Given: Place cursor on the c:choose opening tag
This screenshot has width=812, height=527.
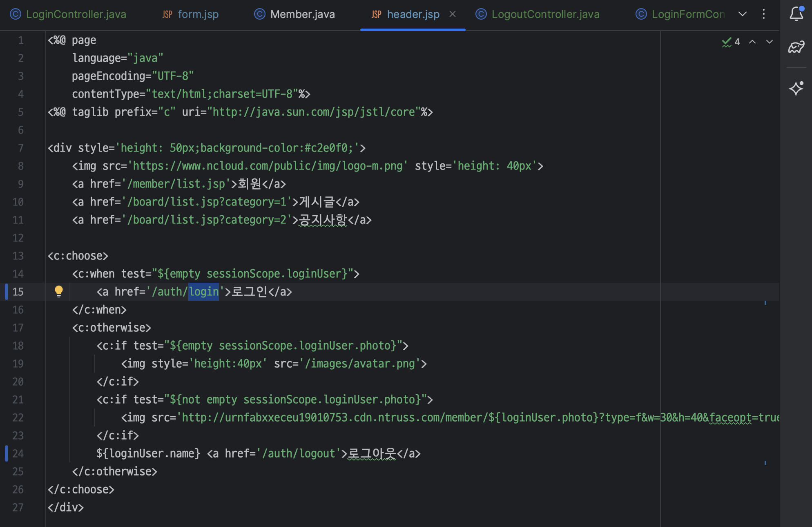Looking at the screenshot, I should tap(78, 256).
